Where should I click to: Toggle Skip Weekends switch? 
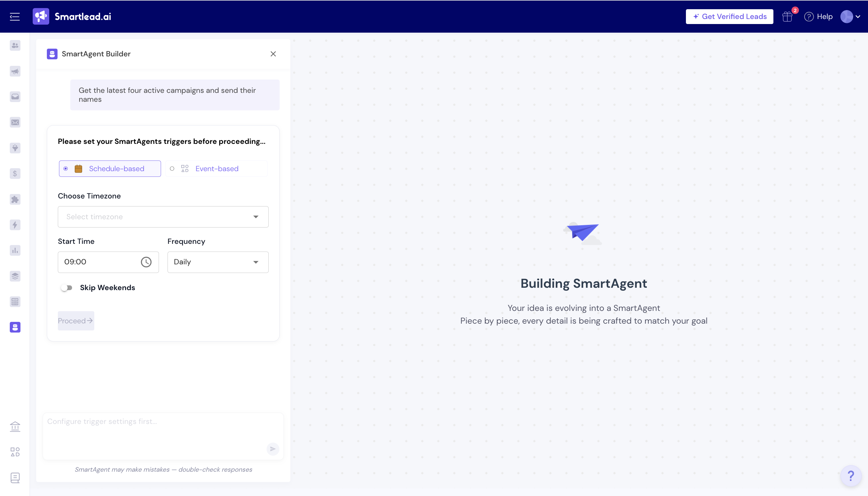[67, 288]
